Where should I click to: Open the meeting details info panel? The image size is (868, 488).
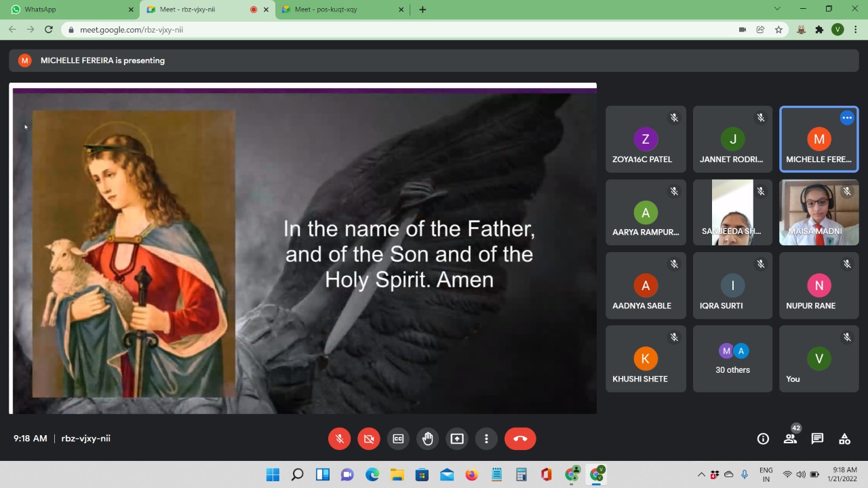tap(763, 439)
